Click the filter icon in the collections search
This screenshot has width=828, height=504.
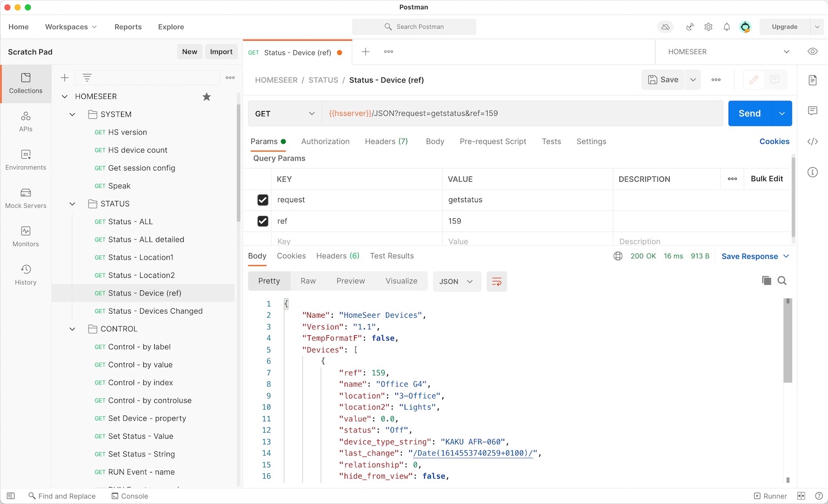click(x=87, y=78)
